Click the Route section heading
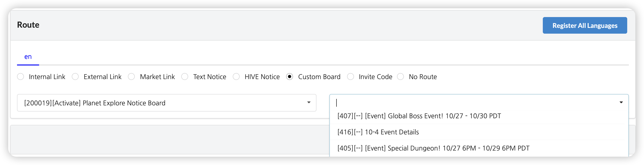 tap(28, 25)
